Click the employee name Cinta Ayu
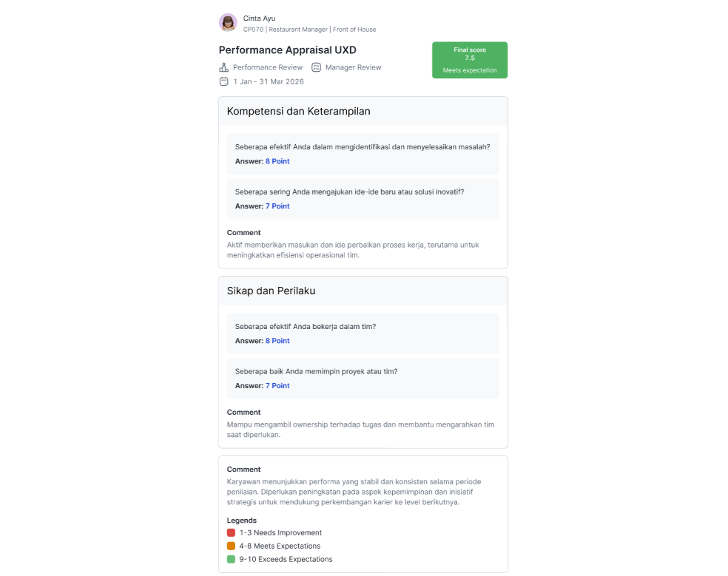This screenshot has height=576, width=728. point(259,18)
